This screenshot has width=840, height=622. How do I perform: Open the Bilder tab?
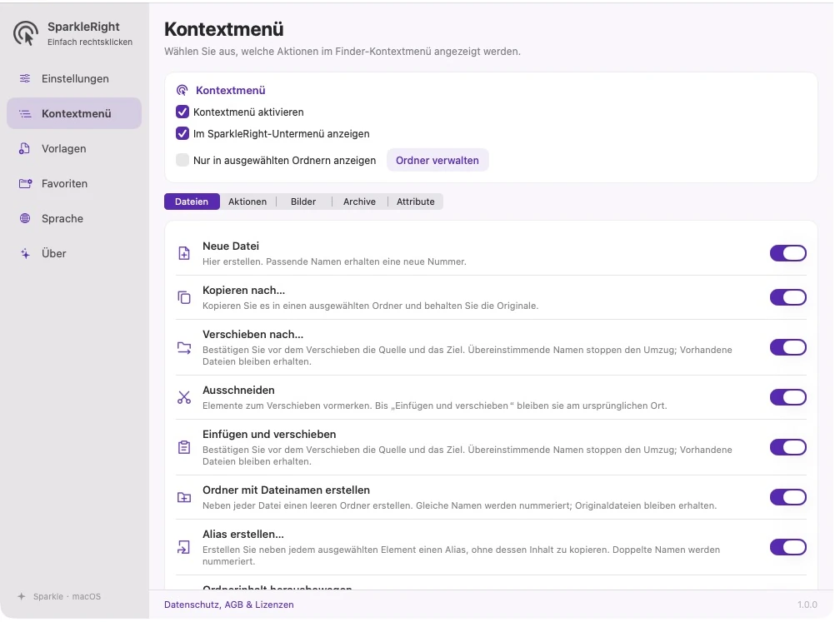point(303,202)
